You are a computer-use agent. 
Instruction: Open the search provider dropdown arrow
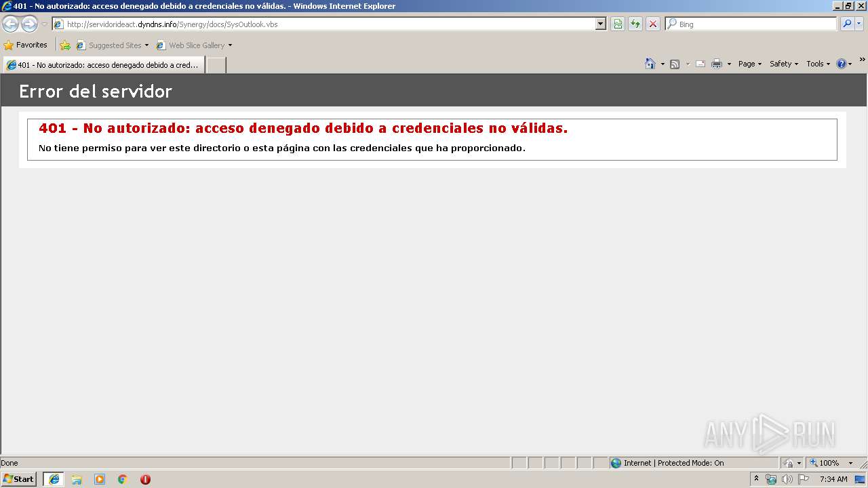coord(859,24)
